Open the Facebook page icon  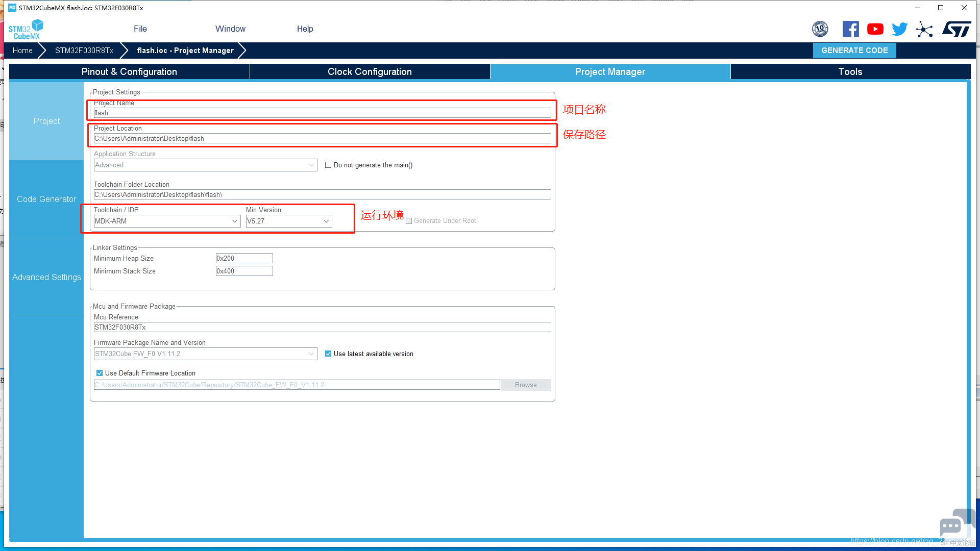(850, 29)
